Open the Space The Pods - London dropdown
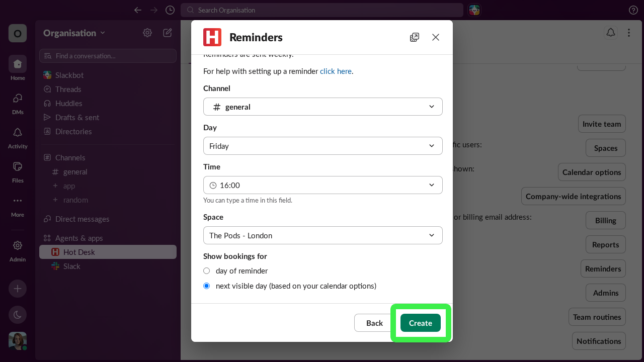Screen dimensions: 644x362 (323, 235)
